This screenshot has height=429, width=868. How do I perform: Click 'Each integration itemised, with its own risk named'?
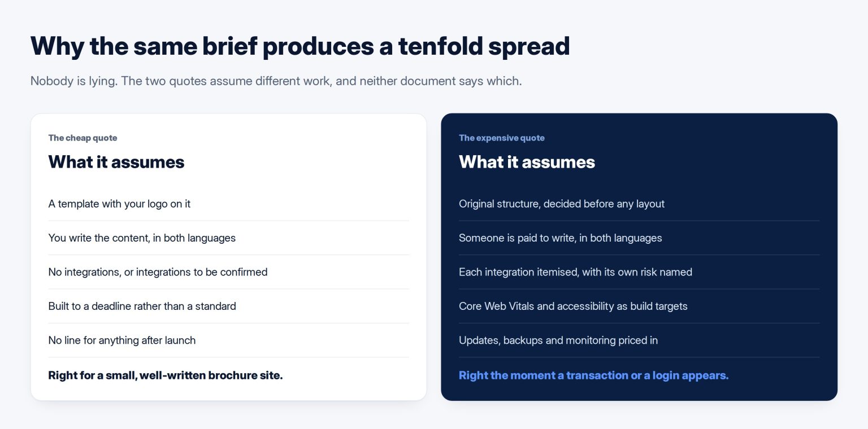(x=575, y=272)
